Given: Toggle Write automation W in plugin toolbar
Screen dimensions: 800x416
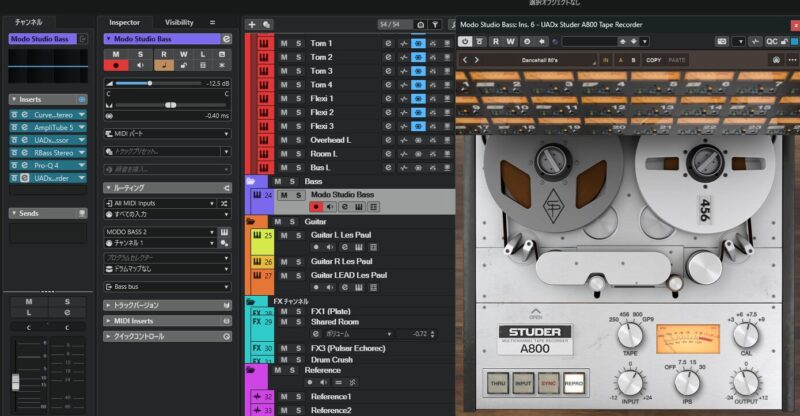Looking at the screenshot, I should 510,41.
